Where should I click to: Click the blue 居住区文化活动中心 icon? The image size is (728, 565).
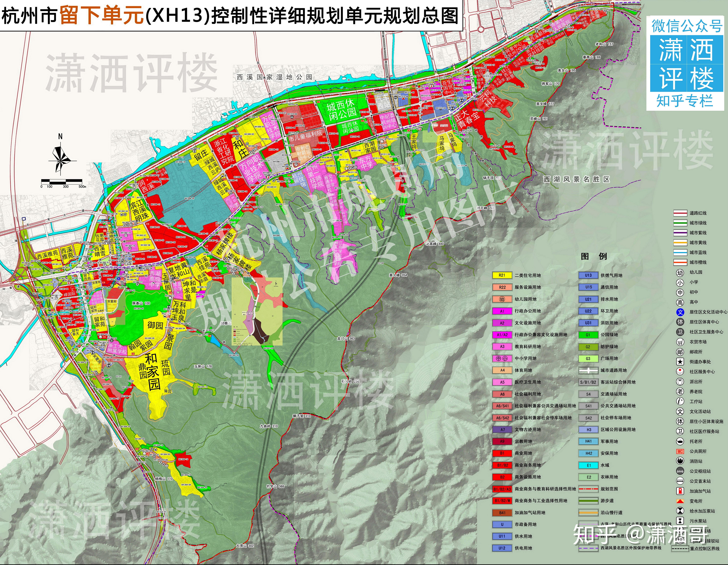click(680, 312)
